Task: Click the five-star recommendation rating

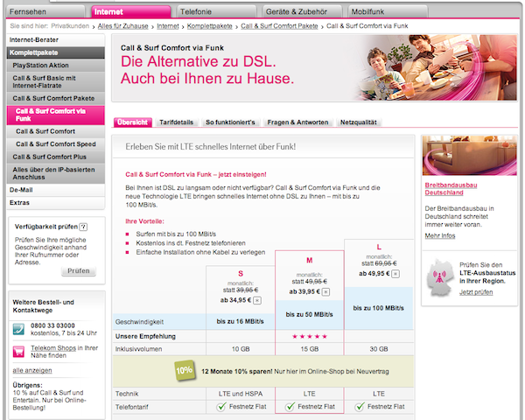Action: tap(310, 337)
